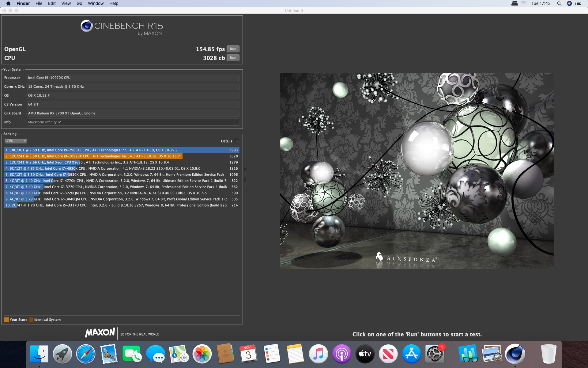Run the OpenGL benchmark test
This screenshot has height=368, width=588.
pyautogui.click(x=233, y=49)
